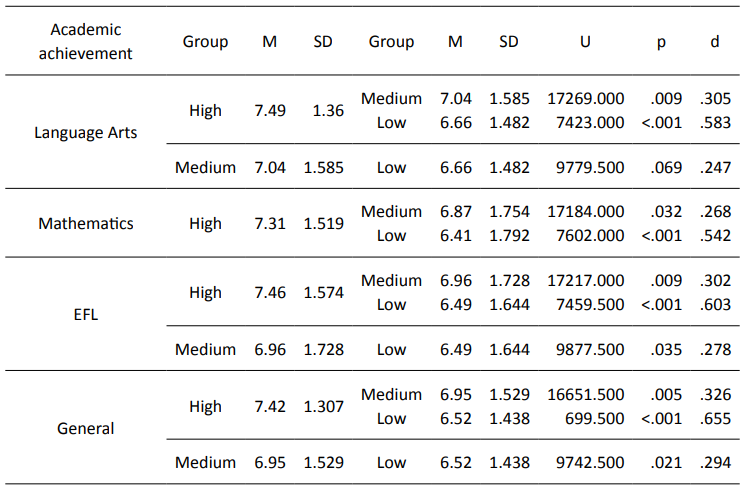Select the U value 7423.000

pos(590,123)
